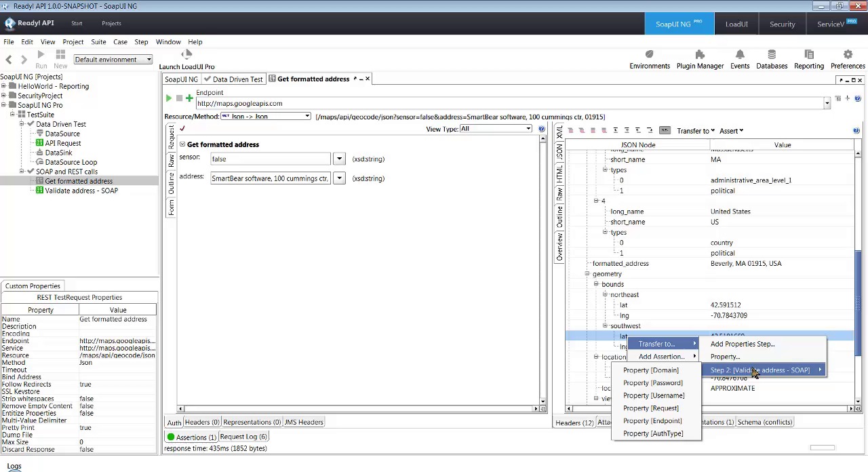
Task: Click the Run toolbar button
Action: 41,60
